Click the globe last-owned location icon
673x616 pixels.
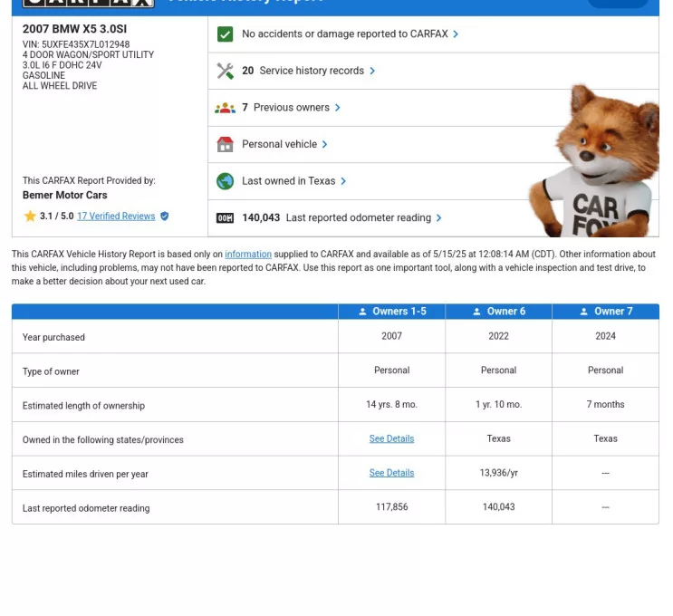tap(226, 181)
